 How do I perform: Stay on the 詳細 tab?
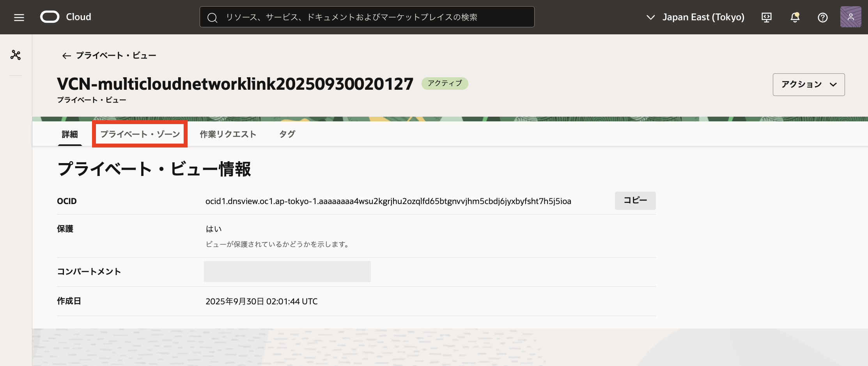pos(69,134)
